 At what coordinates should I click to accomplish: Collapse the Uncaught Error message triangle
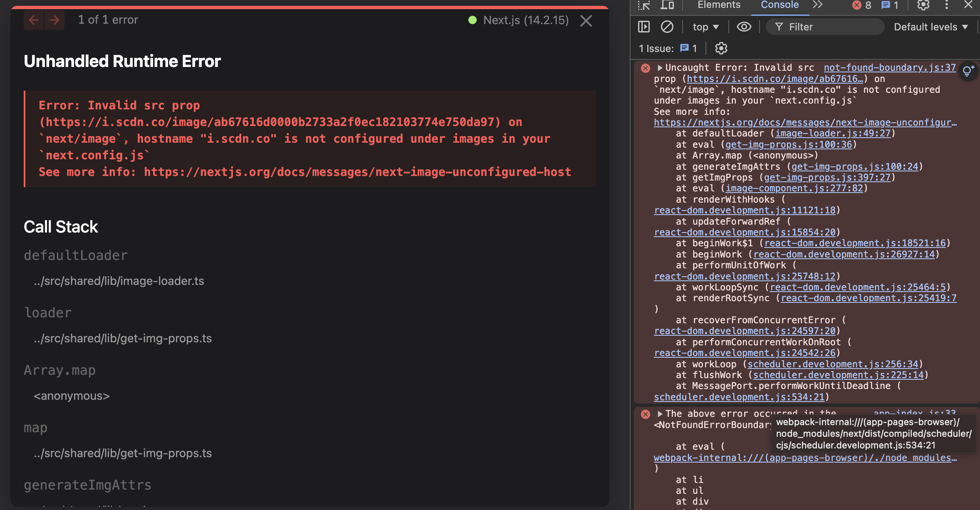[660, 68]
